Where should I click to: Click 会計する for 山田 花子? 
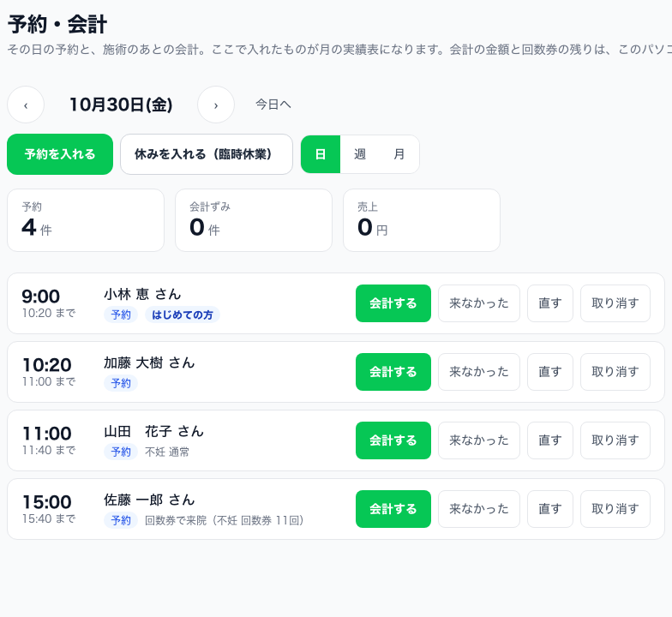[x=393, y=440]
